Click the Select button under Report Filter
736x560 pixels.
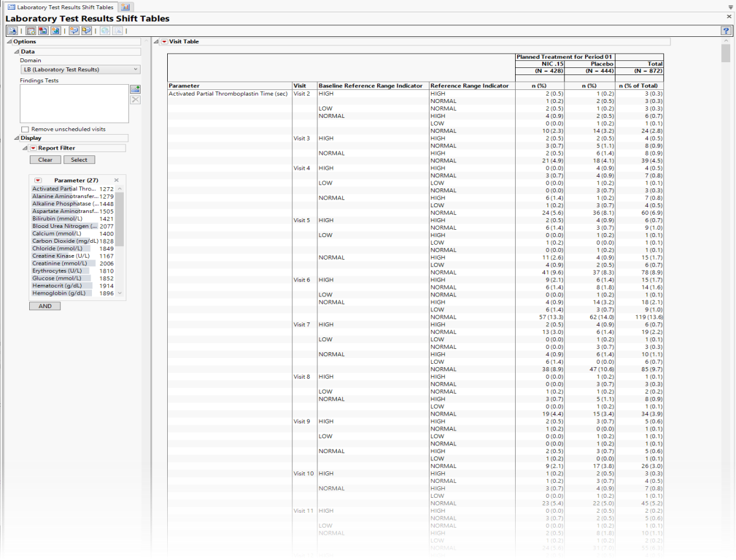coord(79,159)
